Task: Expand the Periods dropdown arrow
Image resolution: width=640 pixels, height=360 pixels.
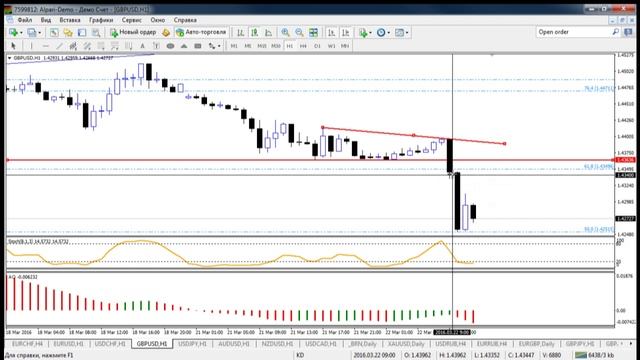Action: (388, 33)
